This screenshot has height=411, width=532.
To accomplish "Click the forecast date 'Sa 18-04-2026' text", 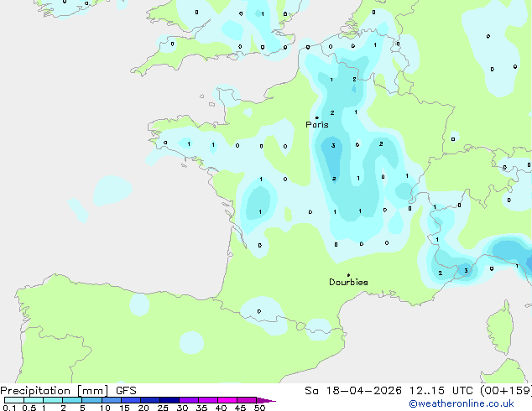I will [x=353, y=391].
